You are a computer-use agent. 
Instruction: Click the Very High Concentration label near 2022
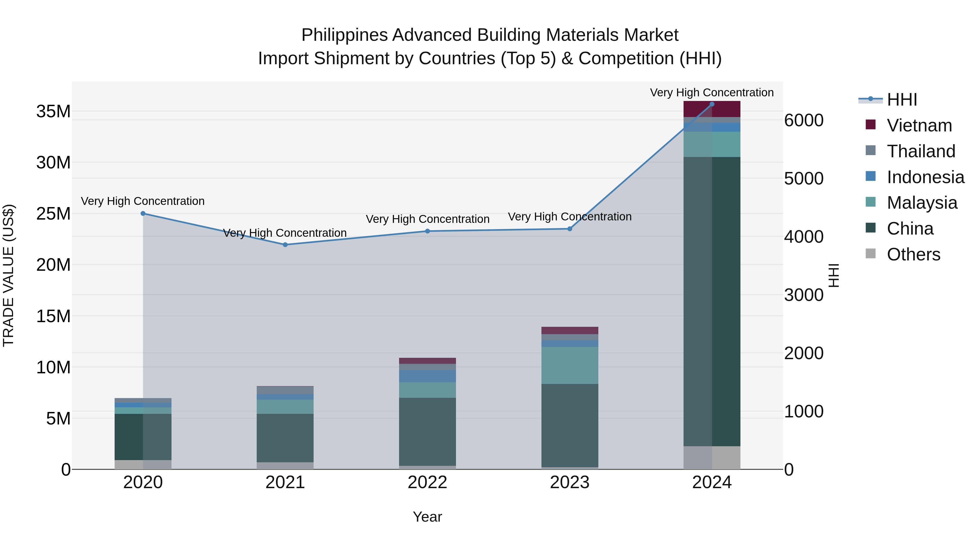point(428,219)
